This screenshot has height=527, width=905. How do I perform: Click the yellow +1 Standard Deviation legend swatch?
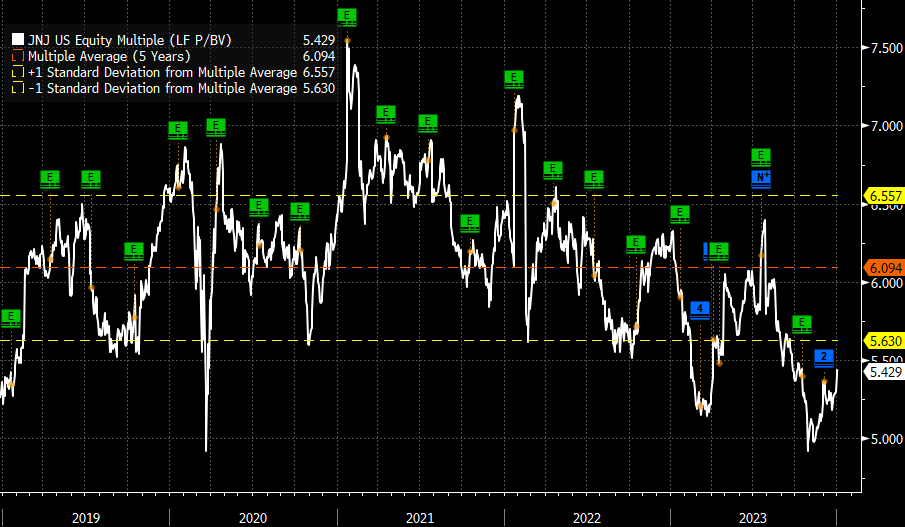point(18,72)
